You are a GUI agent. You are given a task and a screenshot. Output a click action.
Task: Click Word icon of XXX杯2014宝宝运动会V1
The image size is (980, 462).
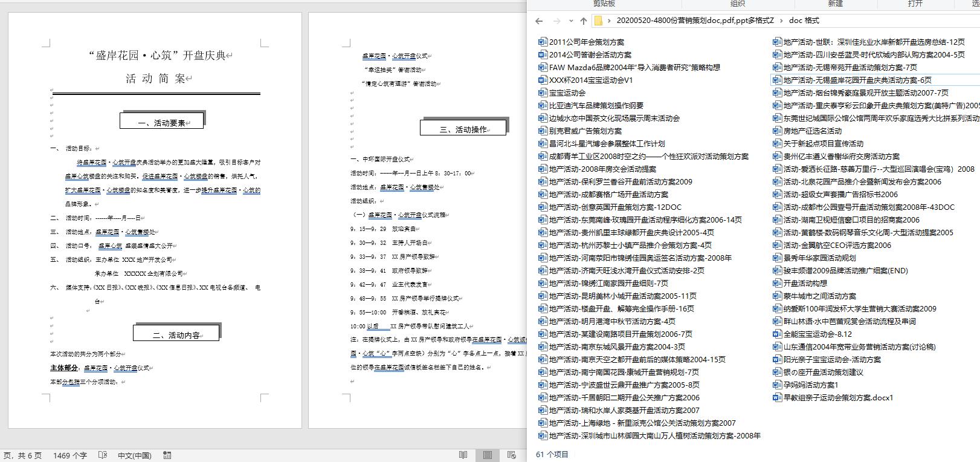coord(543,80)
